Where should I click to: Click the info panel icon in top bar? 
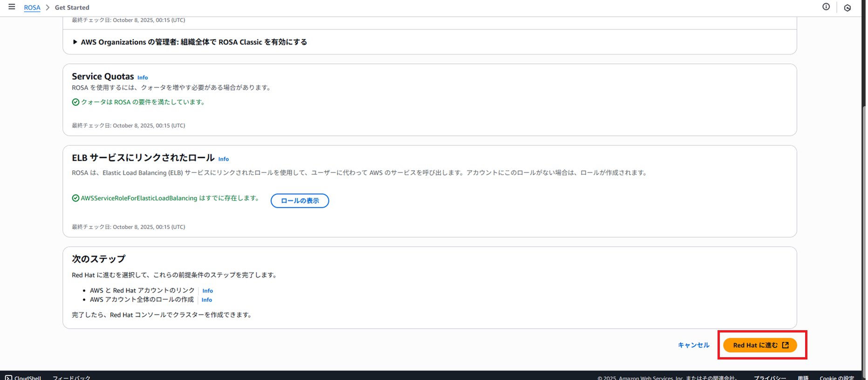[x=826, y=7]
